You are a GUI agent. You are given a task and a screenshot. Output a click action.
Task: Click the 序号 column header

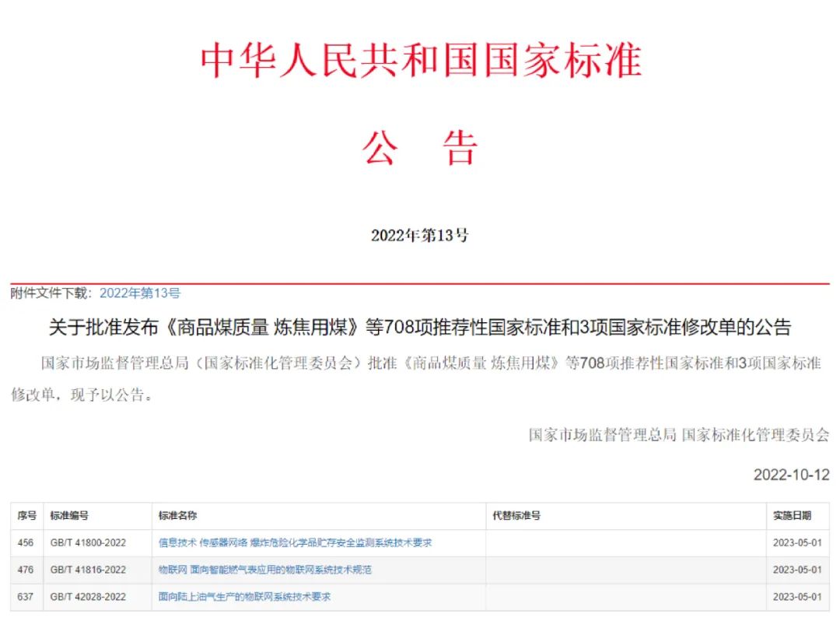click(26, 515)
